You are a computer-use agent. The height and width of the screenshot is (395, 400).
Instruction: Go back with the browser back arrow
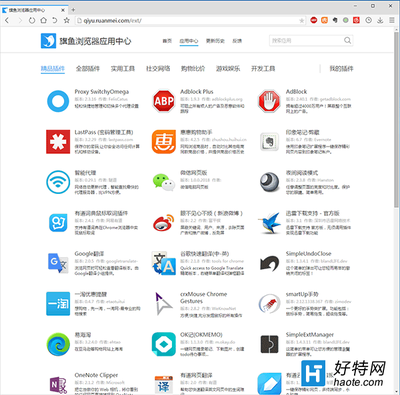[x=7, y=21]
